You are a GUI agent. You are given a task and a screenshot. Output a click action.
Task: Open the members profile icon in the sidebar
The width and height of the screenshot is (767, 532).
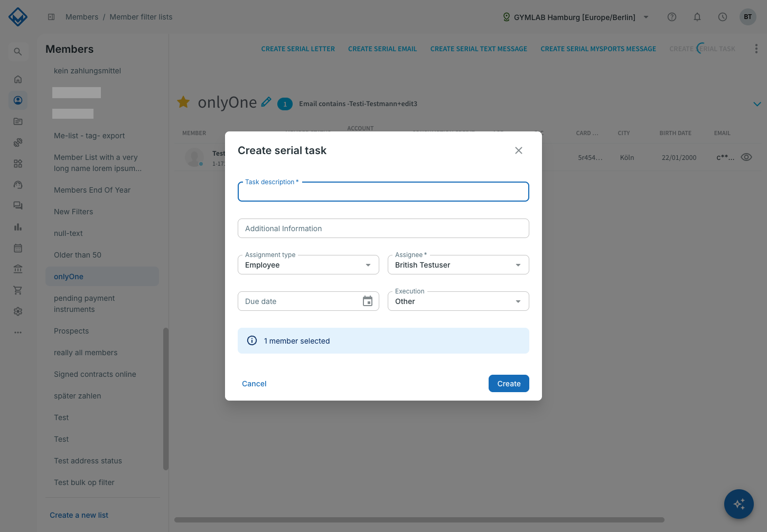tap(18, 100)
